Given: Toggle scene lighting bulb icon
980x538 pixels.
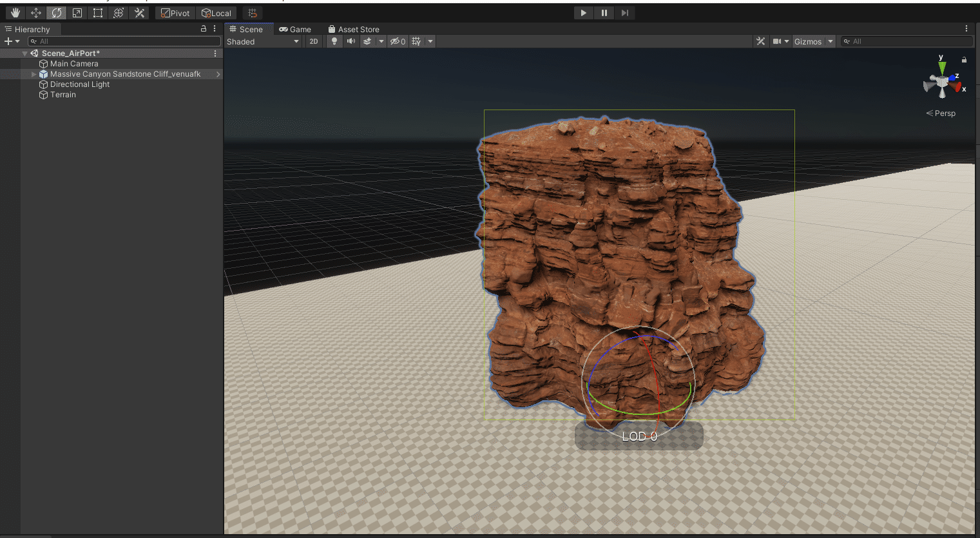Looking at the screenshot, I should pyautogui.click(x=334, y=41).
